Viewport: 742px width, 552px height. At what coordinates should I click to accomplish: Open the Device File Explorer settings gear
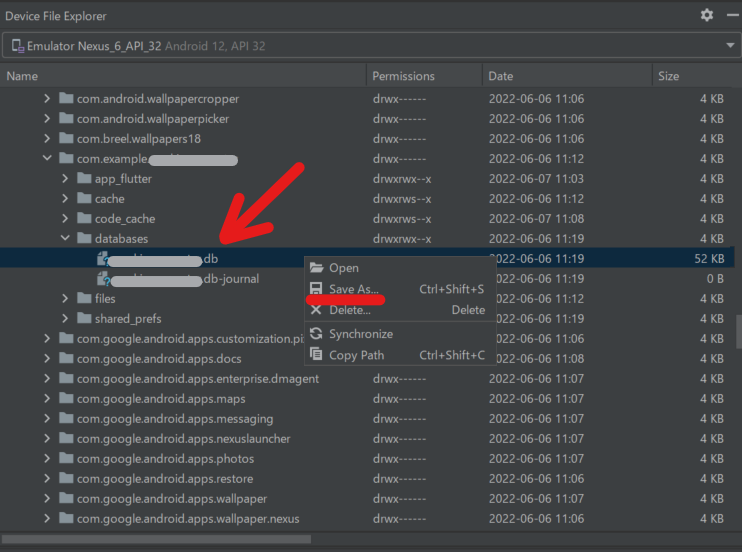pos(707,15)
